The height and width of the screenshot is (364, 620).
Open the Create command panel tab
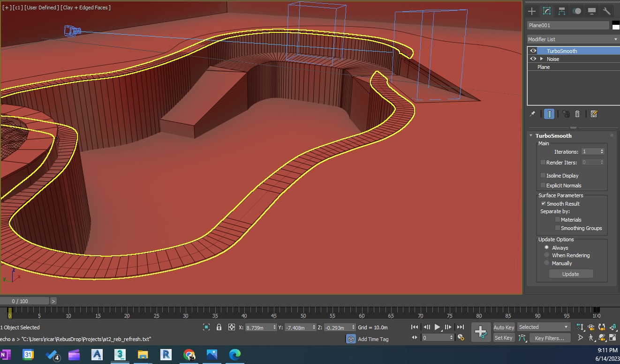(x=531, y=11)
